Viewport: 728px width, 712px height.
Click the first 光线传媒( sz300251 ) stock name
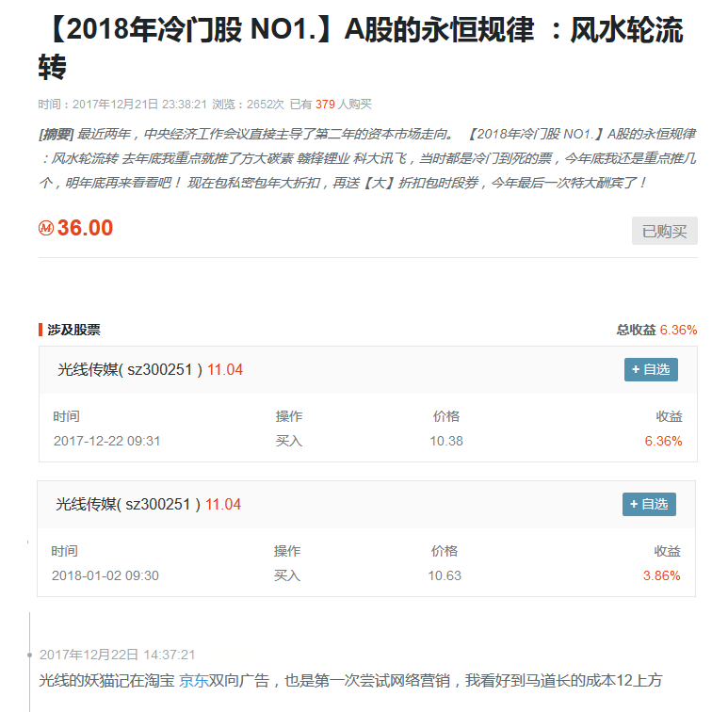(x=130, y=370)
